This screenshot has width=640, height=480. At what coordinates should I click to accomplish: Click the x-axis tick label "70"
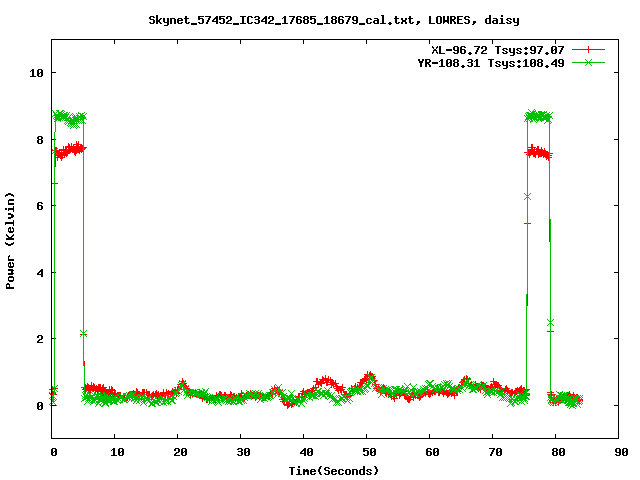(x=495, y=452)
